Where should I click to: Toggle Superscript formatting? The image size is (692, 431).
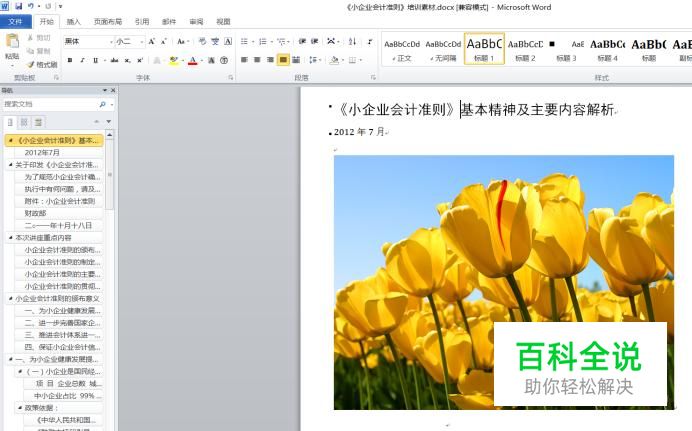[140, 60]
